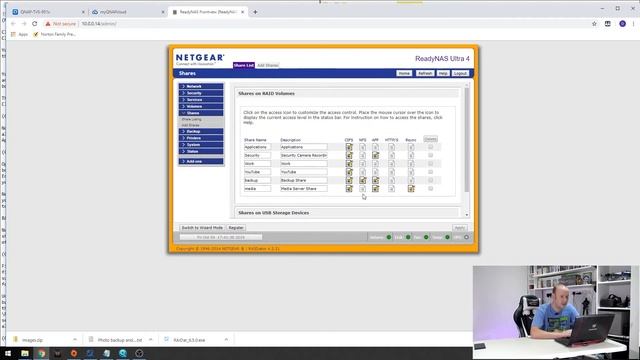Tick delete checkbox for Work share

(431, 164)
